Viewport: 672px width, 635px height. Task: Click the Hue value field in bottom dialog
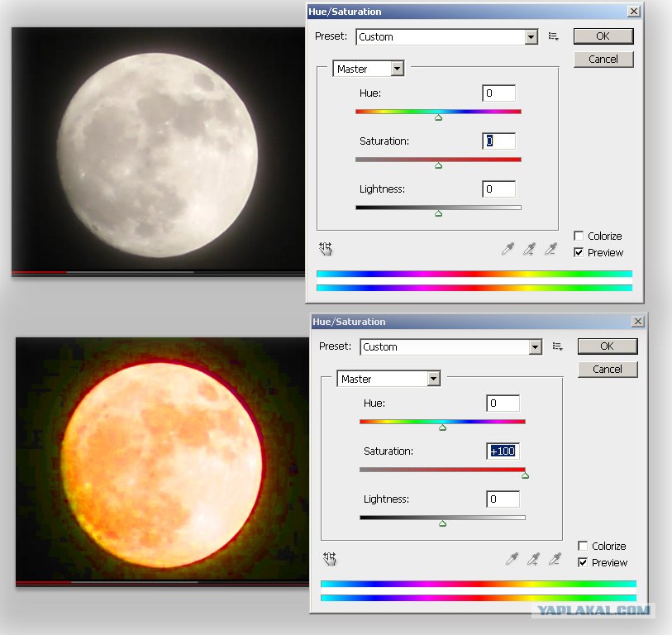point(503,403)
